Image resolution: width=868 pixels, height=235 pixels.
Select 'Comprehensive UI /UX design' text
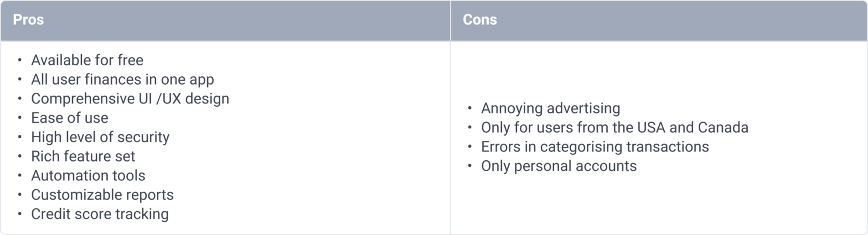[x=130, y=99]
